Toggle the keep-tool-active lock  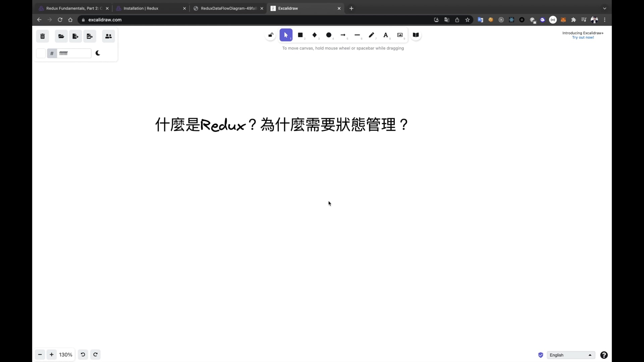(270, 35)
